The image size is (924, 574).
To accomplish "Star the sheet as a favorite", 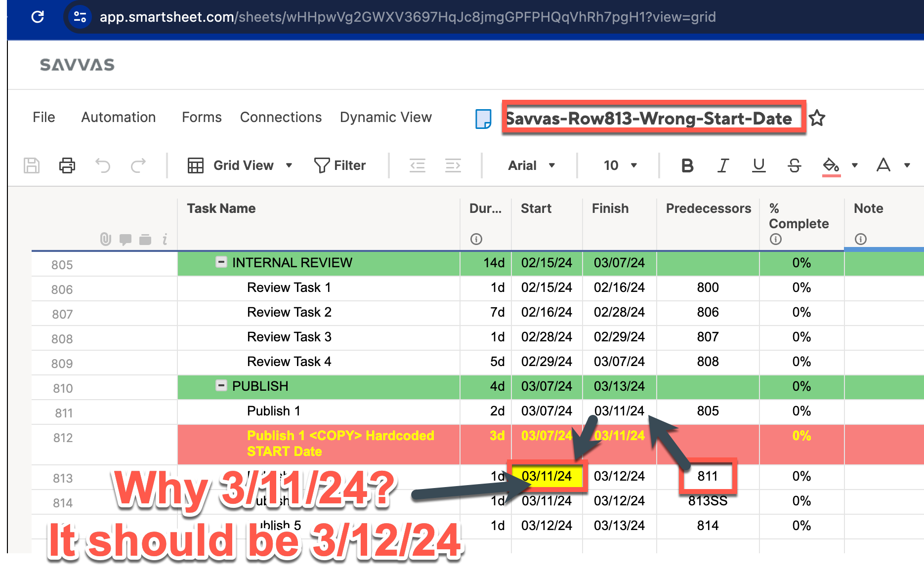I will click(x=817, y=118).
